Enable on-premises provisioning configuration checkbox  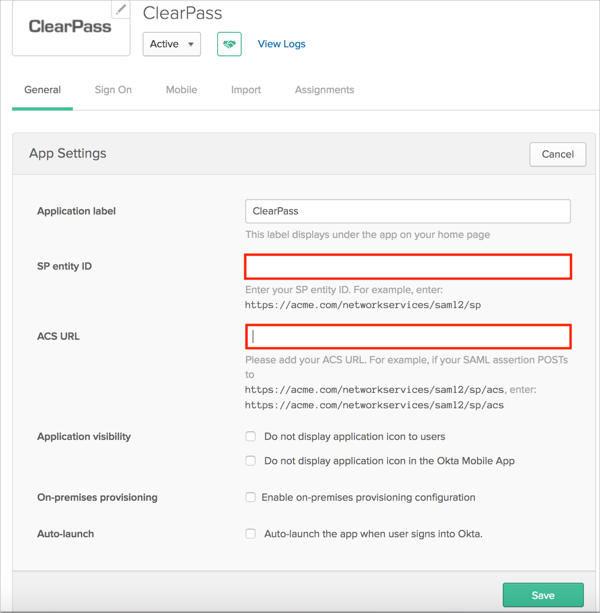251,497
